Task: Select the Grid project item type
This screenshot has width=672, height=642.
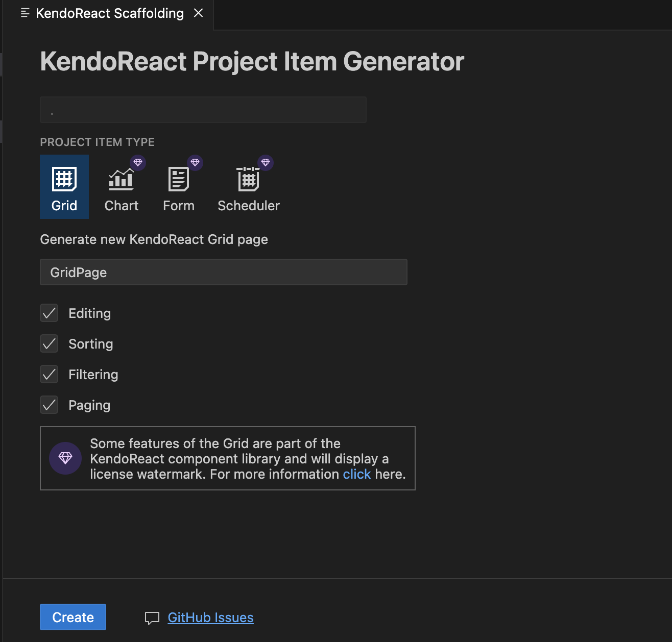Action: 64,186
